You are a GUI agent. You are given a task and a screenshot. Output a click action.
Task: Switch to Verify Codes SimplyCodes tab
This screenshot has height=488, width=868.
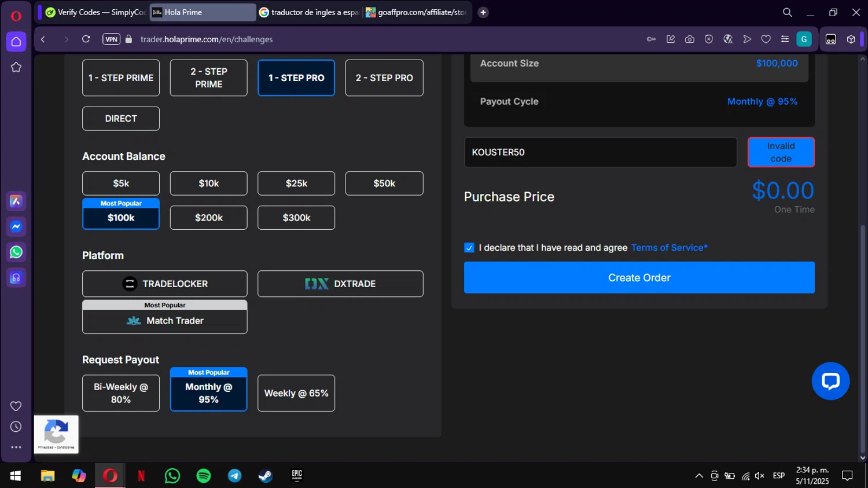click(x=96, y=12)
